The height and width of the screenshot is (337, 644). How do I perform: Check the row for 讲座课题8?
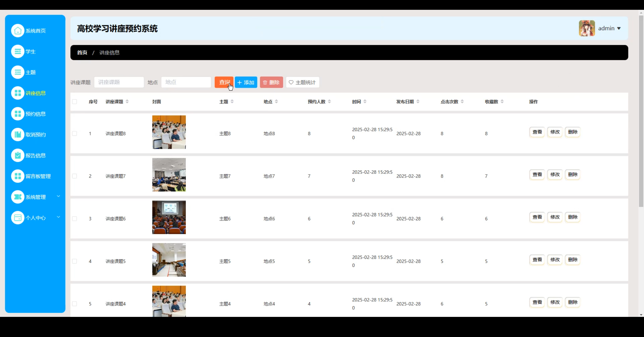[x=75, y=133]
